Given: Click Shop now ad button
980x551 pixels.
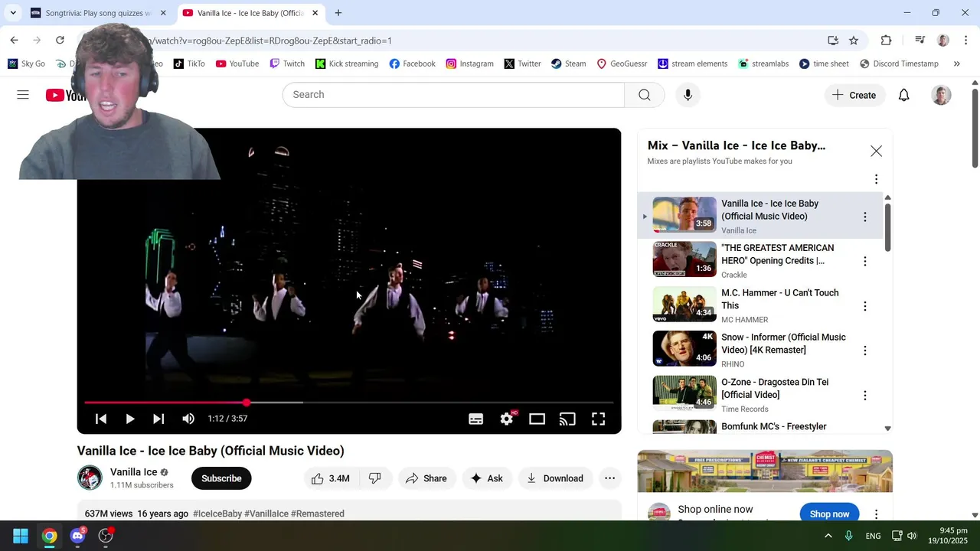Looking at the screenshot, I should click(829, 514).
